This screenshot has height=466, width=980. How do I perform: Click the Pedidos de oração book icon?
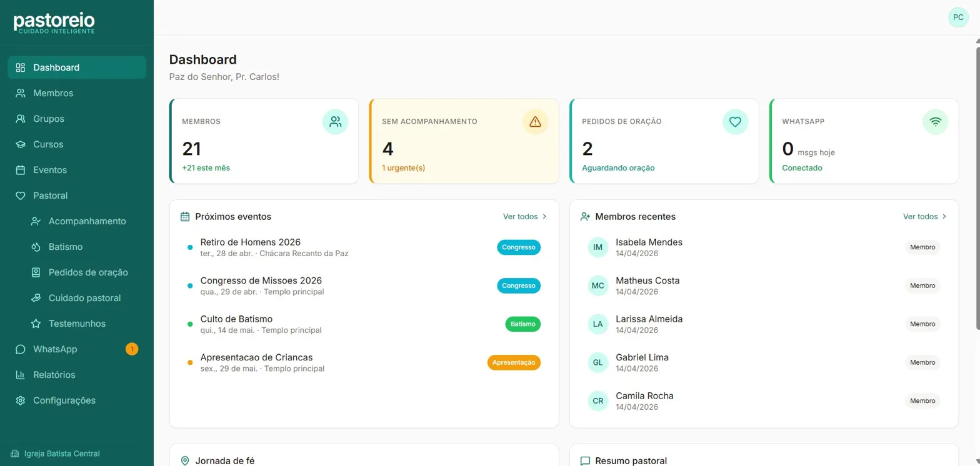pos(36,272)
